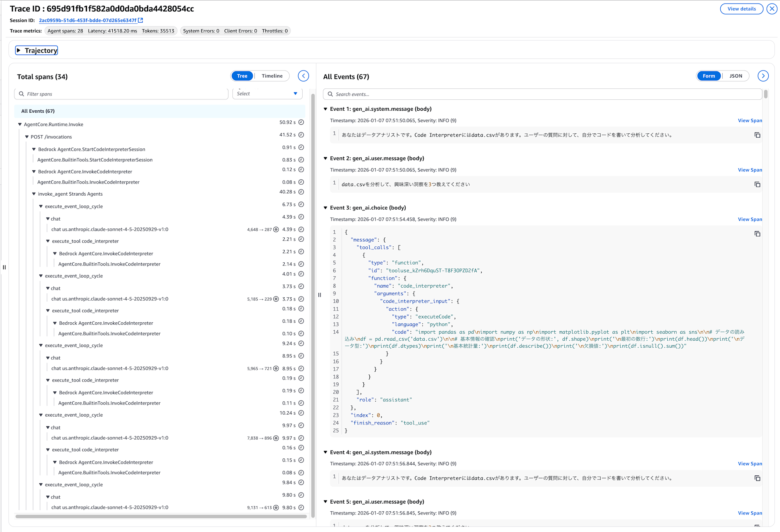The width and height of the screenshot is (780, 532).
Task: Collapse Event 2 gen_ai.user.message
Action: (325, 158)
